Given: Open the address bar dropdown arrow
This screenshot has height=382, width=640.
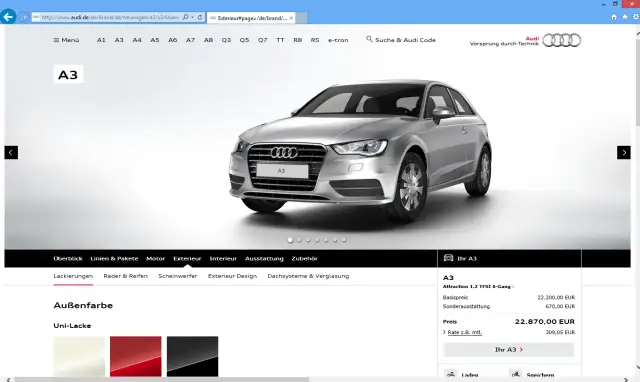Looking at the screenshot, I should (x=193, y=18).
